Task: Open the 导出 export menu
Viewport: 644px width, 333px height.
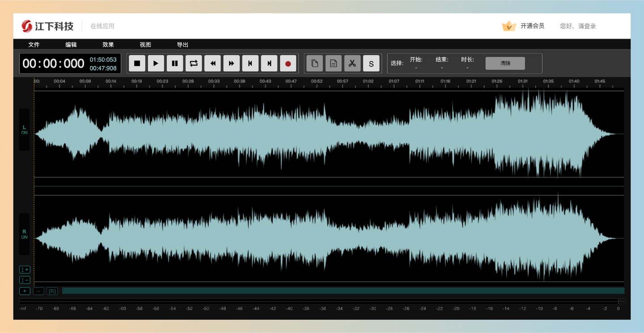Action: 183,44
